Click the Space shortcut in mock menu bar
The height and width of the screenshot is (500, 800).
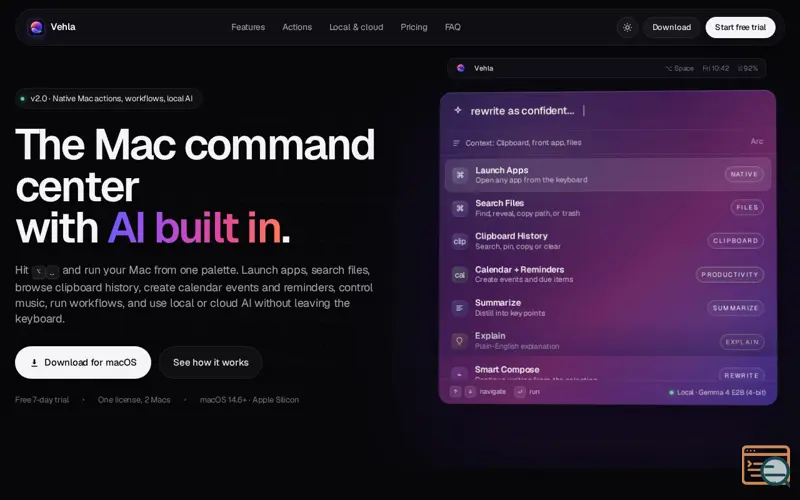pyautogui.click(x=680, y=68)
